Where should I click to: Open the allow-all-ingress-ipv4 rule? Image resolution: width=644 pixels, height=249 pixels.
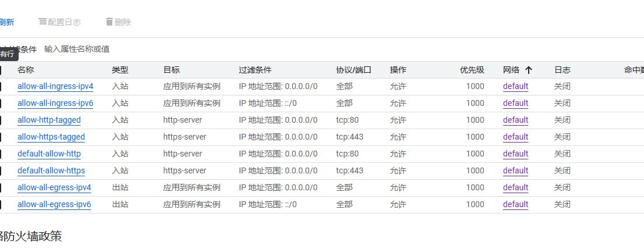(55, 86)
